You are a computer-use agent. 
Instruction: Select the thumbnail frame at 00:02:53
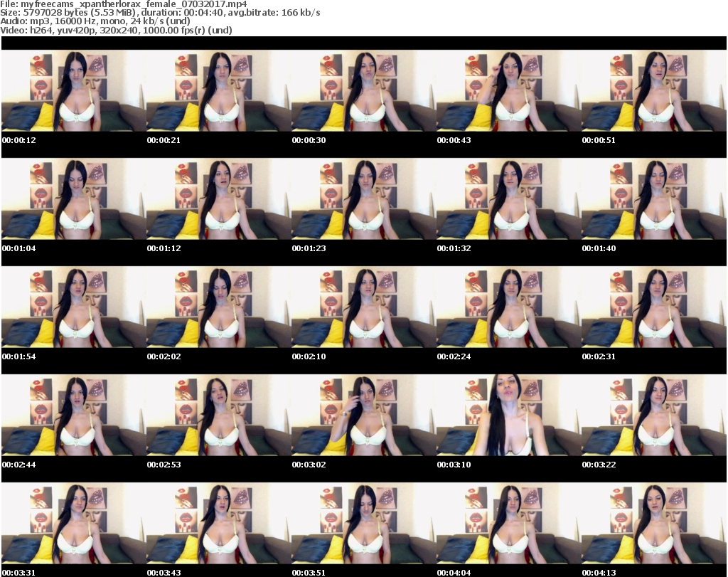click(x=219, y=415)
